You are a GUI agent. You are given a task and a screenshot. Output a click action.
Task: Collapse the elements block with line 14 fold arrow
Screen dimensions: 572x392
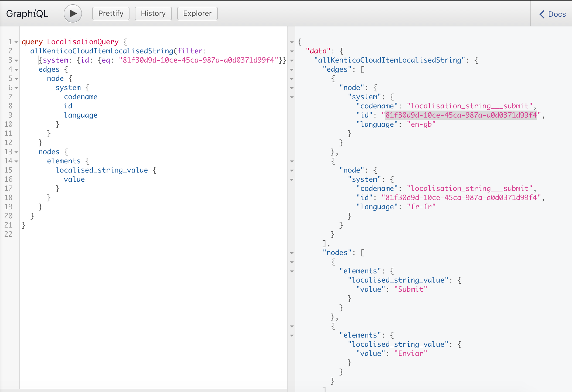[x=16, y=161]
